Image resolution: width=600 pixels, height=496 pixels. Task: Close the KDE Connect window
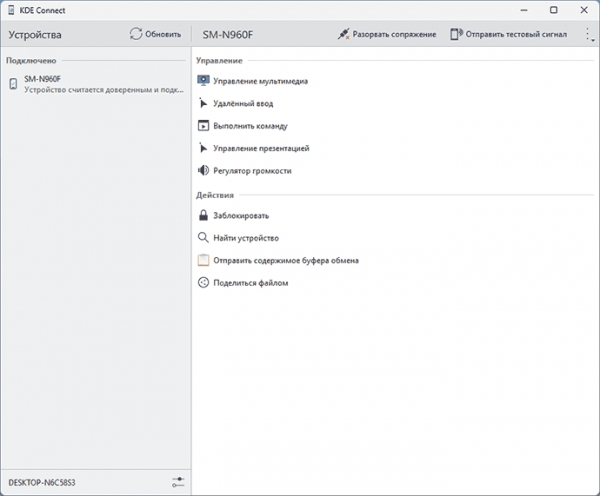[x=584, y=10]
